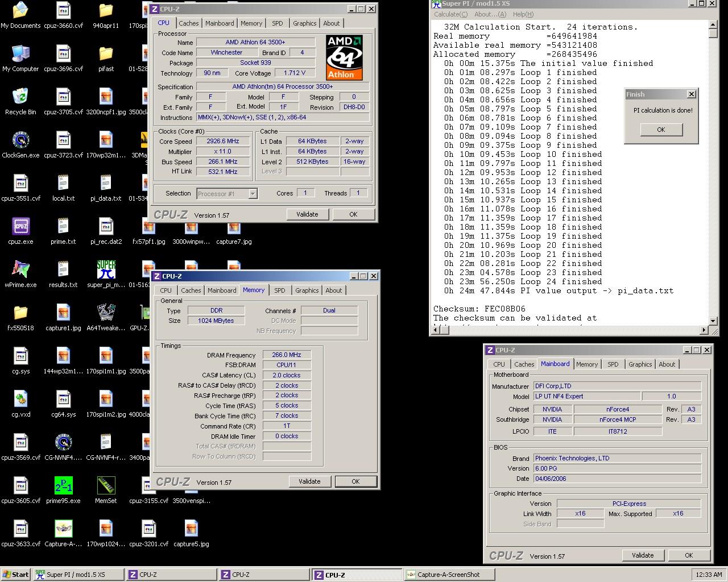
Task: Open the capture5.jpg image icon
Action: [191, 534]
